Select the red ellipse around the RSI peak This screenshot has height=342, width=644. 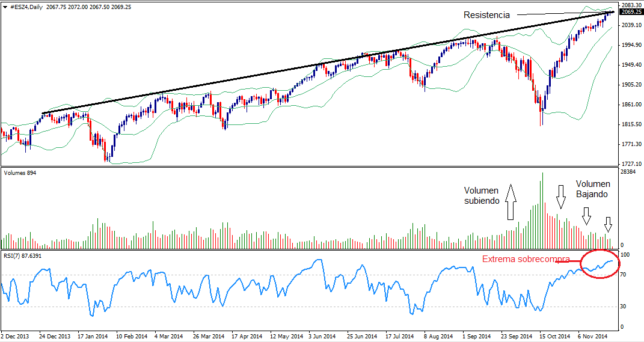click(600, 264)
